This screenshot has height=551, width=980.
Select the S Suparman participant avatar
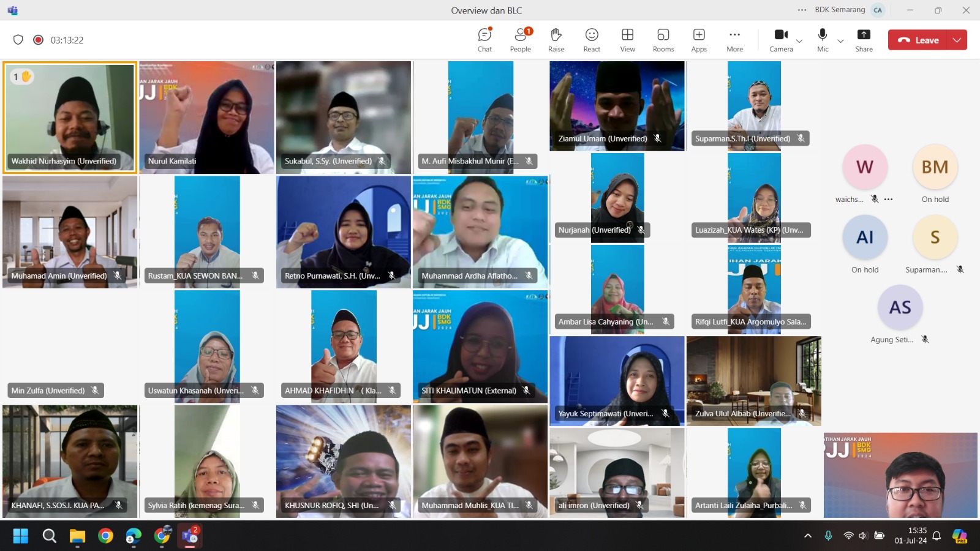tap(935, 237)
